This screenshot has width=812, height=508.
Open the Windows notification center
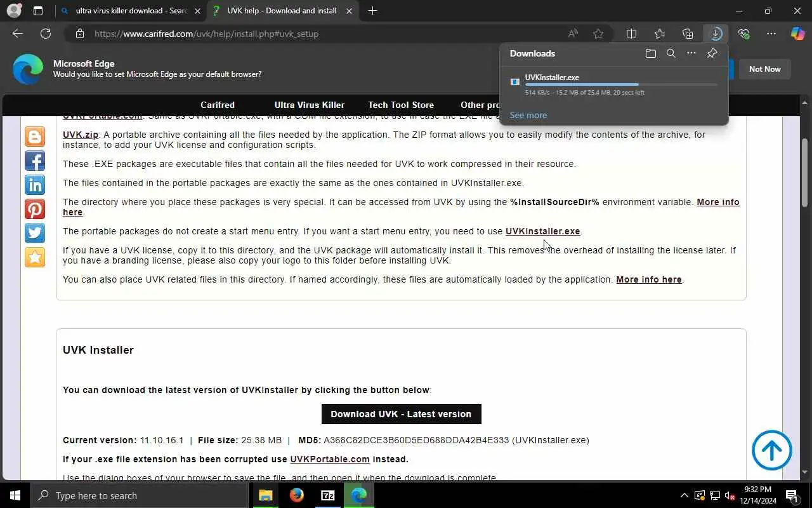[x=792, y=495]
